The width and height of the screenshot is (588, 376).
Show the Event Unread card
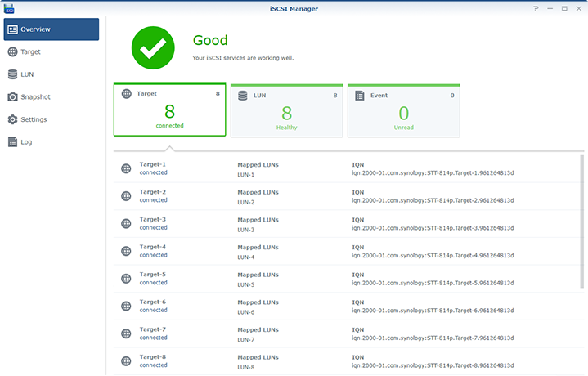(x=403, y=110)
